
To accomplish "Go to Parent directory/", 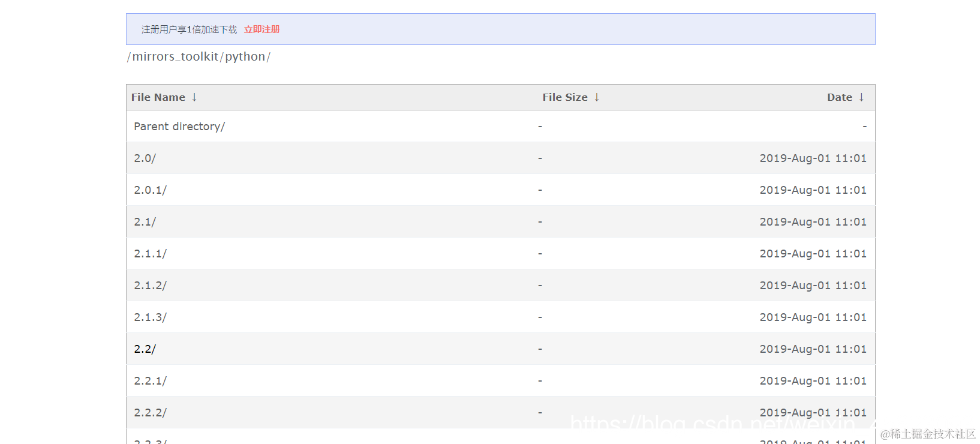I will coord(179,127).
